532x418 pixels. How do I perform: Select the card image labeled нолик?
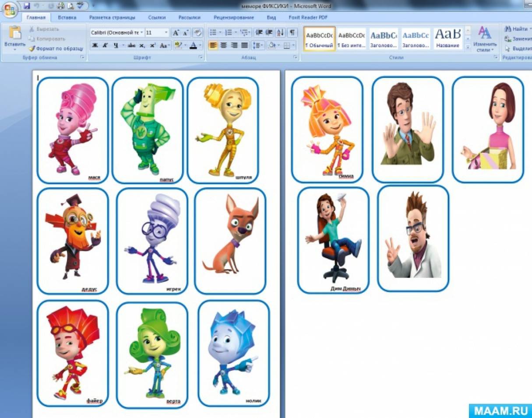233,353
